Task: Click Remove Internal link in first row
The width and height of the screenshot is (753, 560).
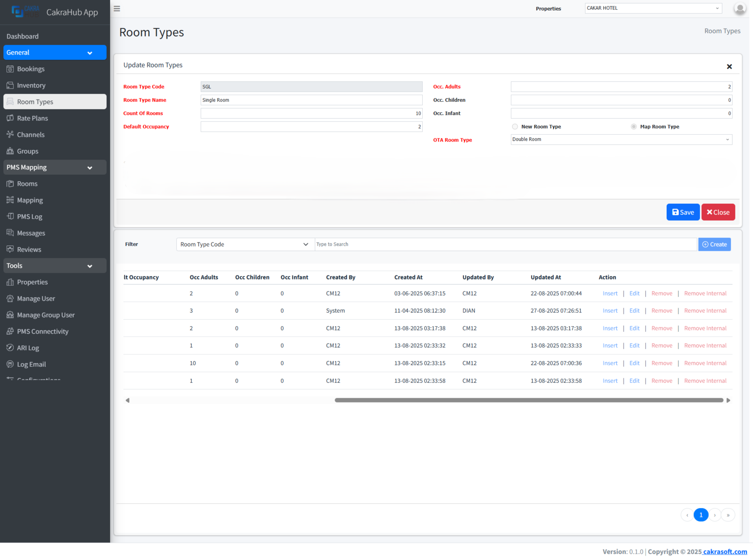Action: click(705, 294)
